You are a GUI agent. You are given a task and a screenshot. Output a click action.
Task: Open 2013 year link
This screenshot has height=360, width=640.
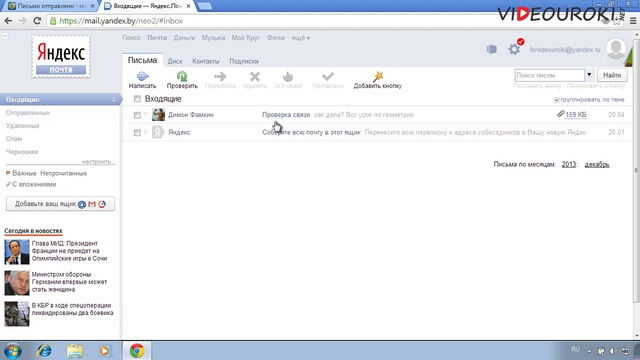569,164
